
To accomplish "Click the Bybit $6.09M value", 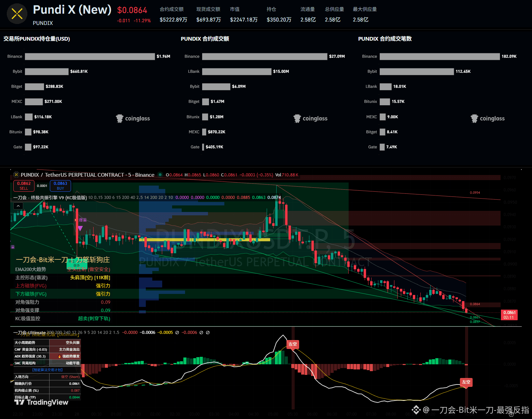I will pyautogui.click(x=239, y=86).
